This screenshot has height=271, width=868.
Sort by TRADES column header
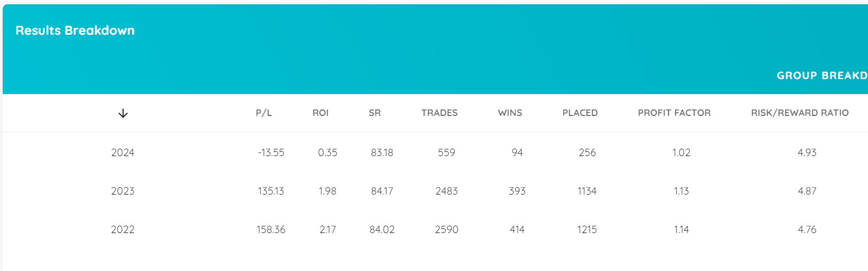439,113
